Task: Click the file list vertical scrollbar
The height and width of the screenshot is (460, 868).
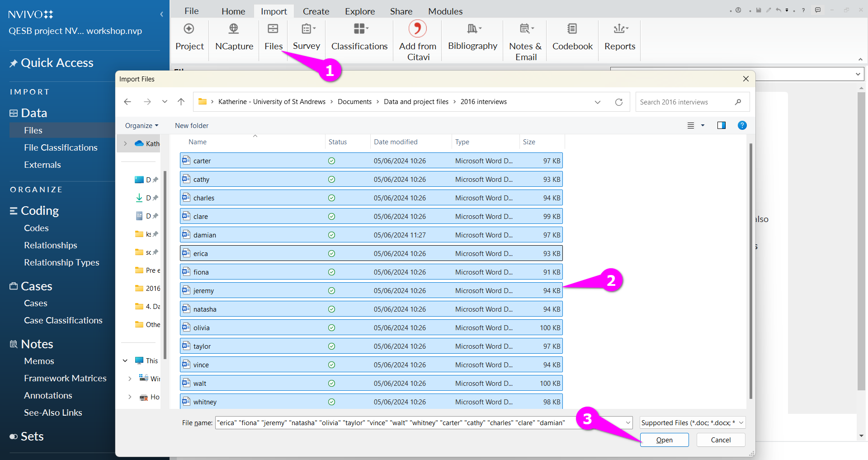Action: [x=750, y=271]
